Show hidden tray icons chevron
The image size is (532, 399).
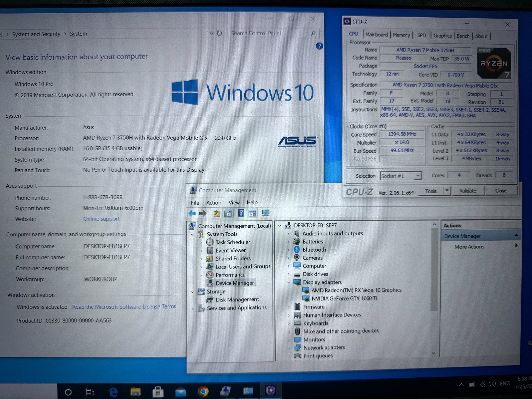pos(462,385)
